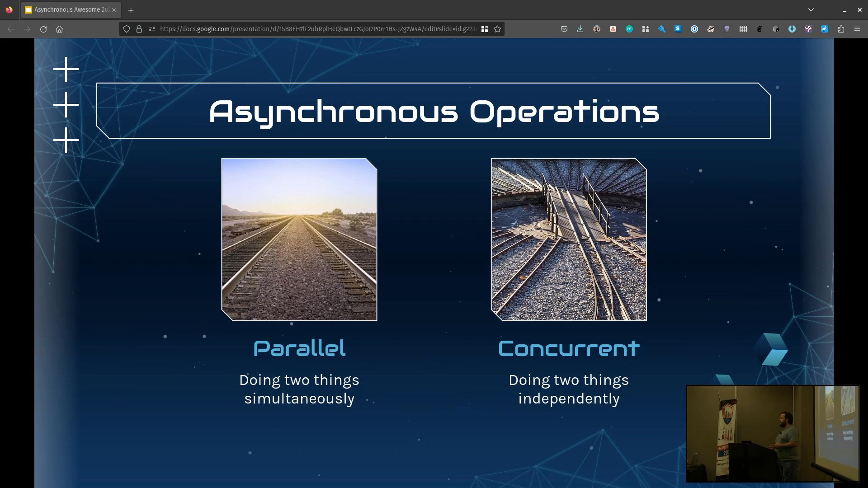Open a new browser tab
This screenshot has width=868, height=488.
pos(131,10)
